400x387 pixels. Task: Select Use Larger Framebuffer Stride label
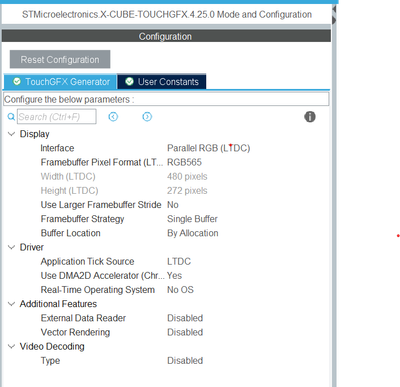click(x=101, y=205)
